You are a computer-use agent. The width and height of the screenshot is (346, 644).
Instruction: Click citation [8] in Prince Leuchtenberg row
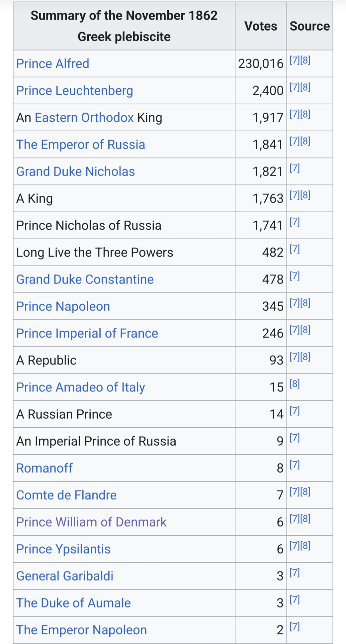point(305,87)
